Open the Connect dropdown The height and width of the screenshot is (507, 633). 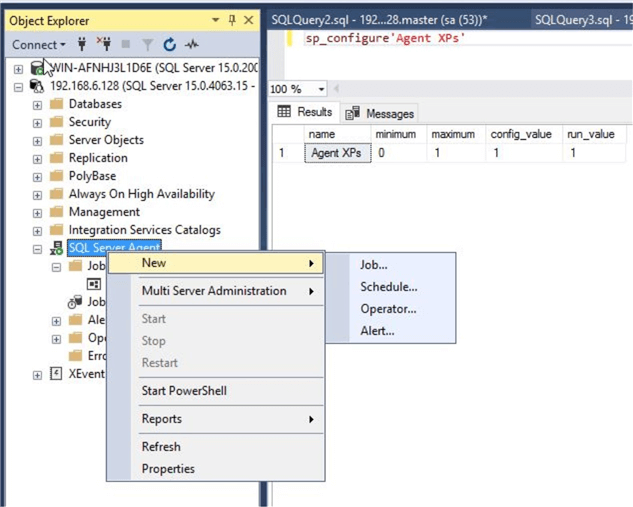point(39,44)
